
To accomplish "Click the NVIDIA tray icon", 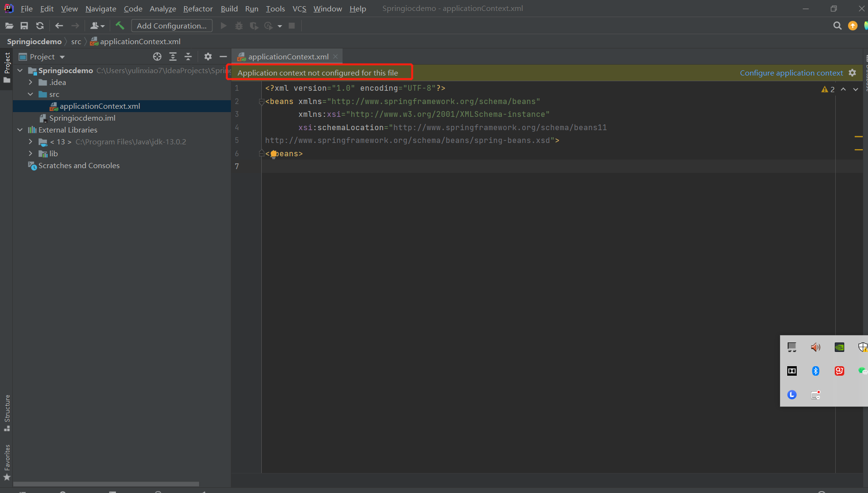I will point(839,347).
